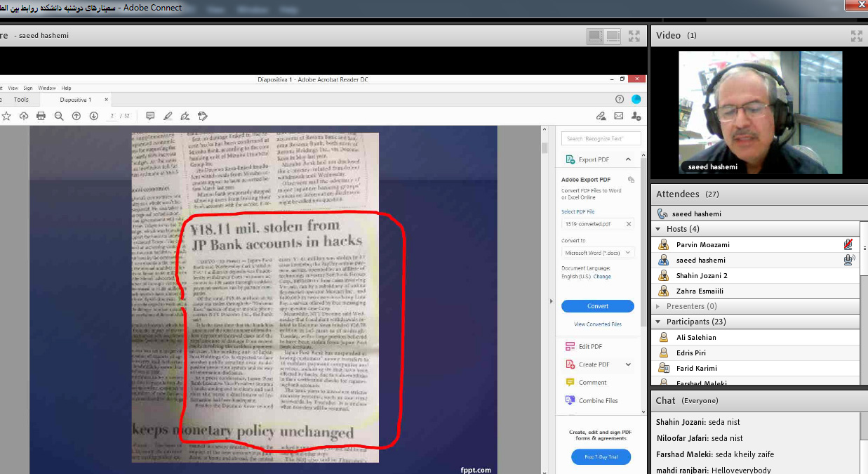Select the highlighter pen tool
868x474 pixels.
tap(168, 116)
